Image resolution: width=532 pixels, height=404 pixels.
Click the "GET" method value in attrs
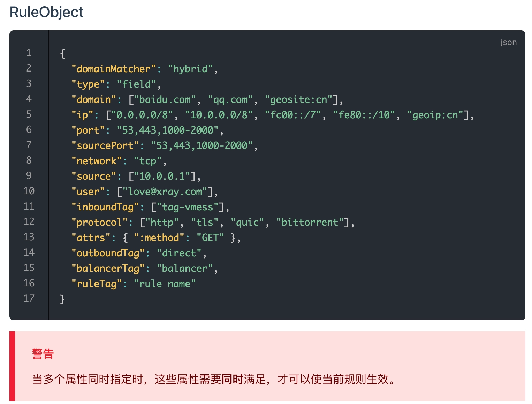pos(210,238)
